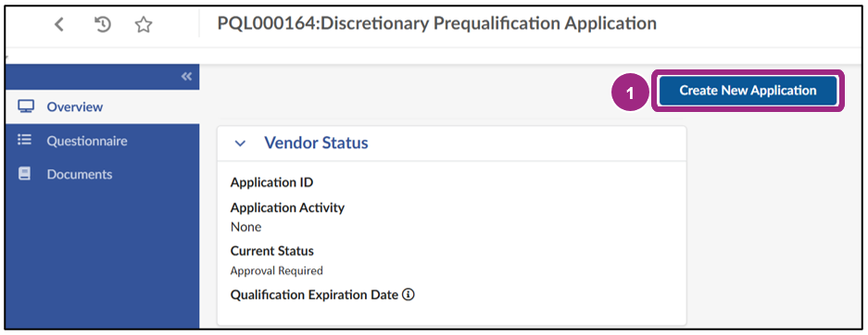
Task: Collapse the Vendor Status section chevron
Action: pos(240,143)
